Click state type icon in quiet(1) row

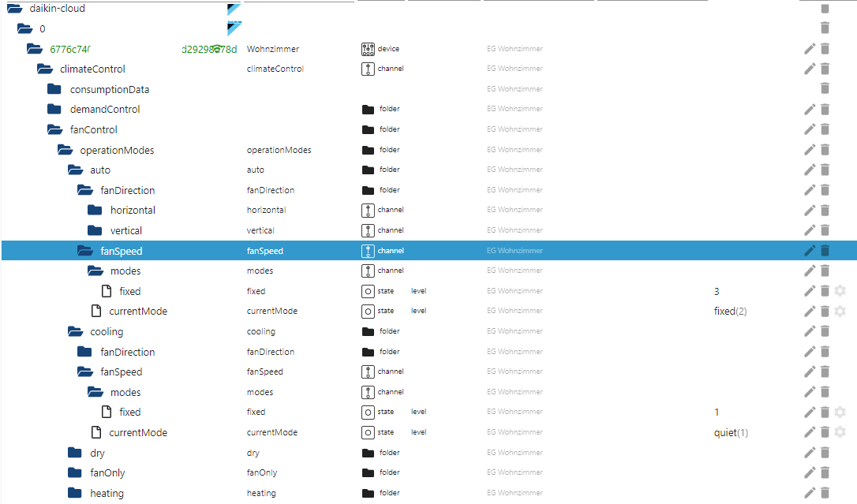click(368, 432)
